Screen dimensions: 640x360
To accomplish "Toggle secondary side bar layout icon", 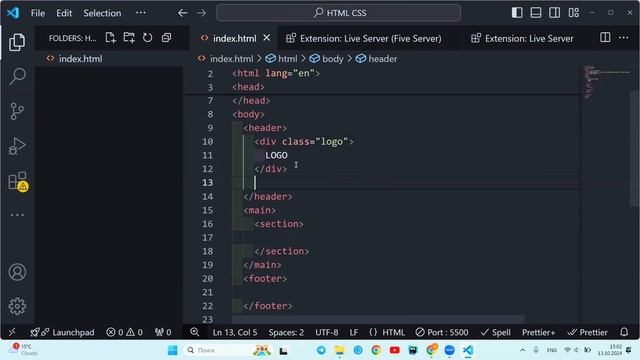I will pos(554,13).
